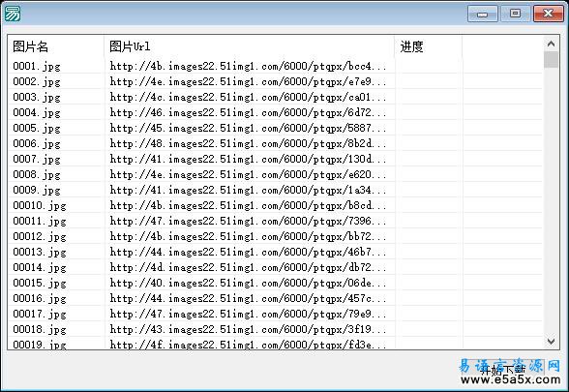Click the URL ending in e7e9
Viewport: 569px width, 392px height.
click(248, 81)
